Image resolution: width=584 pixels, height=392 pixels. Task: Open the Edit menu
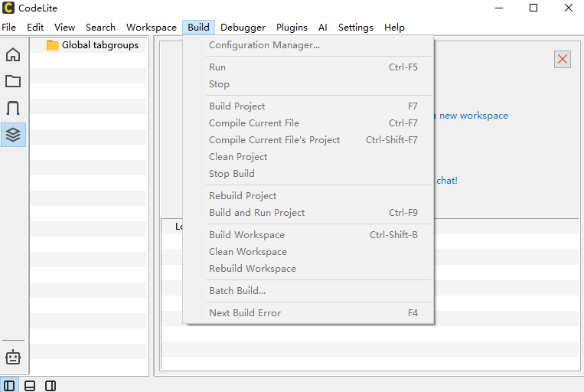point(35,28)
